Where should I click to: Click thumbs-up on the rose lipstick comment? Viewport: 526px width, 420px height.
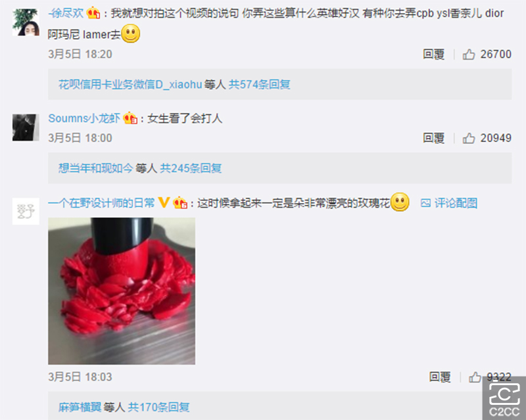475,377
